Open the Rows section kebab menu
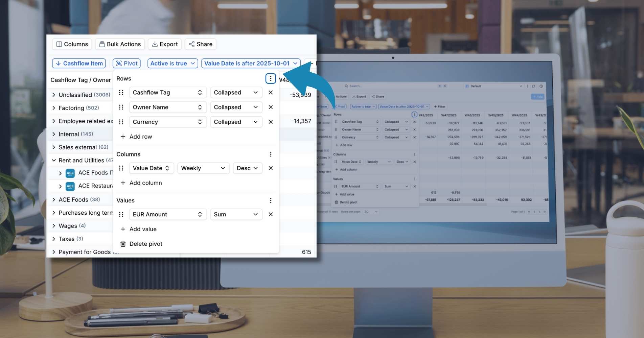This screenshot has width=644, height=338. tap(270, 78)
